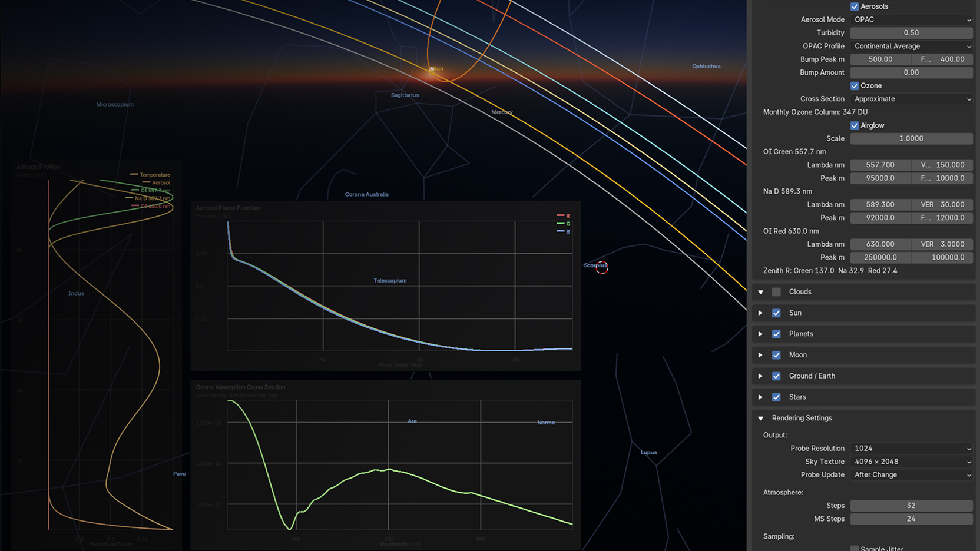This screenshot has width=980, height=551.
Task: Expand the Planets panel triangle
Action: coord(761,334)
